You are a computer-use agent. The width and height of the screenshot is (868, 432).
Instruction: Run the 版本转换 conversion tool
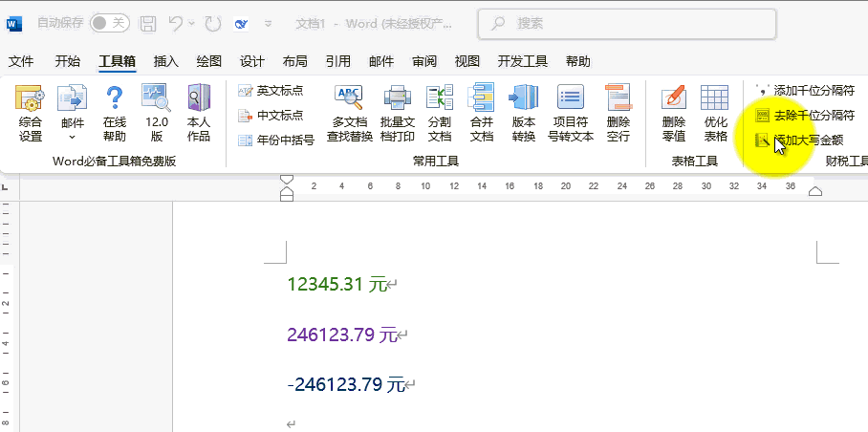pos(523,113)
